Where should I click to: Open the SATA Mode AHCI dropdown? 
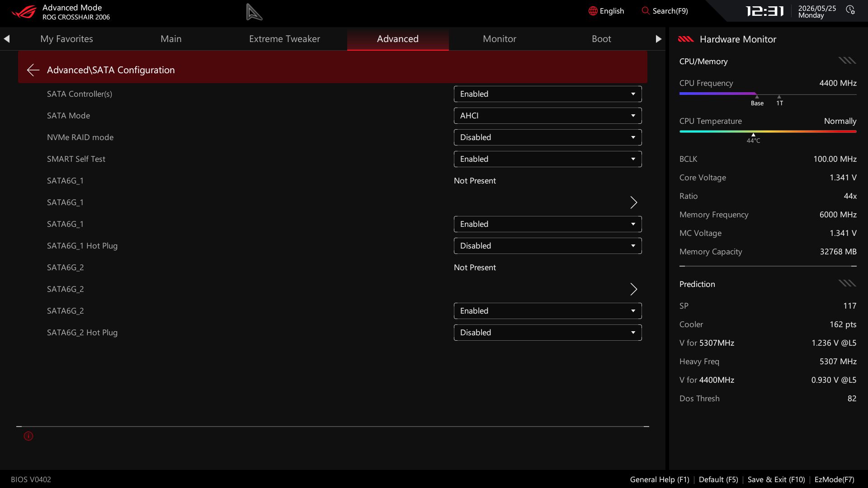point(547,116)
